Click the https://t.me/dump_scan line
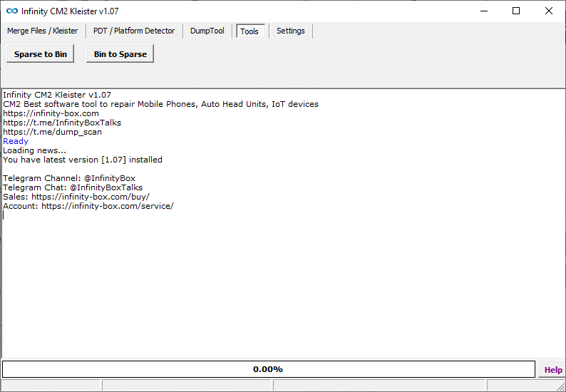This screenshot has height=392, width=566. (52, 132)
